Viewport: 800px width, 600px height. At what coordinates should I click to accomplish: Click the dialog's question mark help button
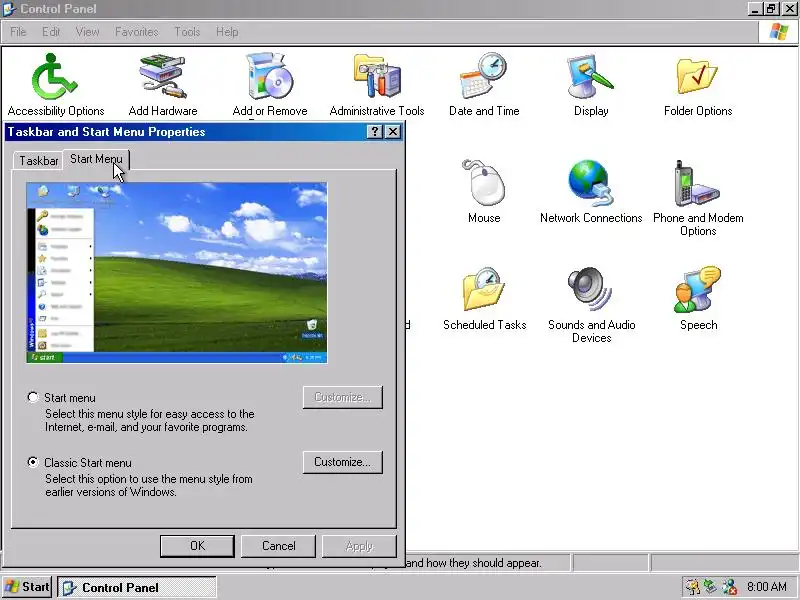374,132
